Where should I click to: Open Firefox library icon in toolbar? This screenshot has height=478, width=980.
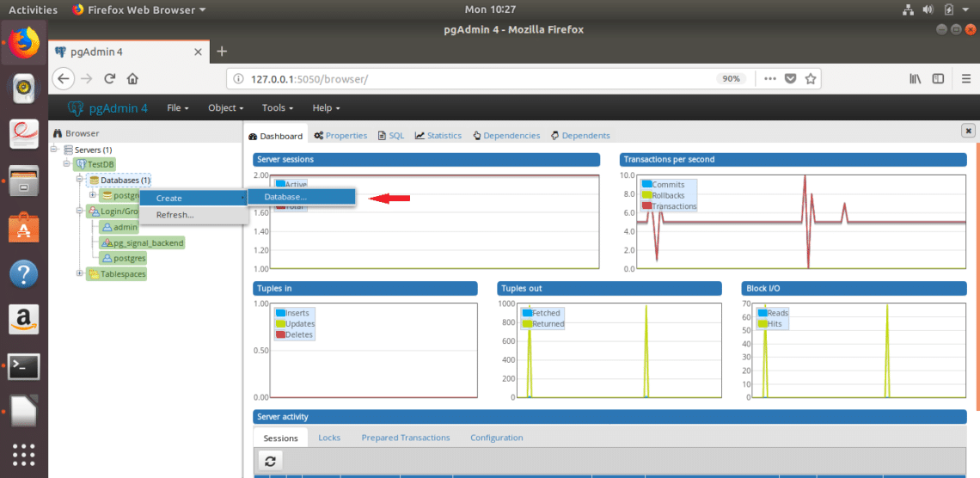(x=916, y=78)
